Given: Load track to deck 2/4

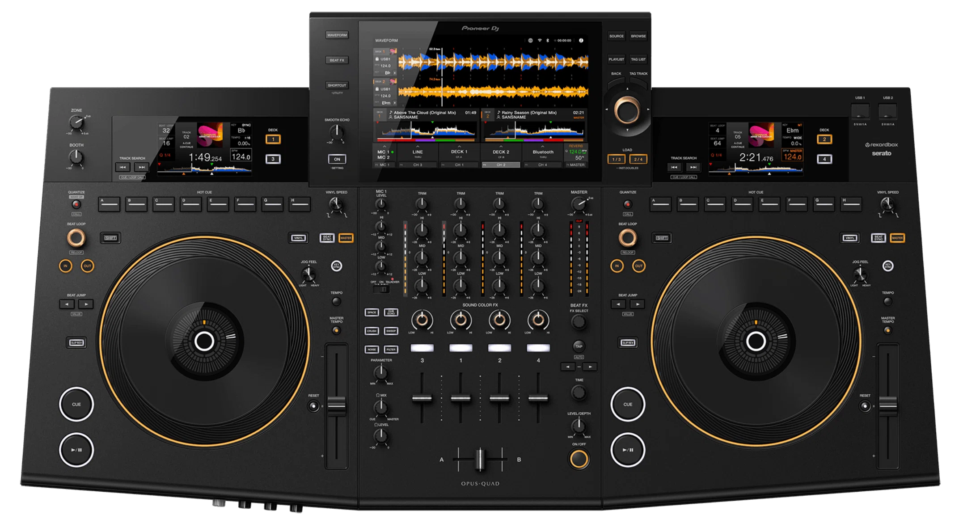Looking at the screenshot, I should point(638,159).
